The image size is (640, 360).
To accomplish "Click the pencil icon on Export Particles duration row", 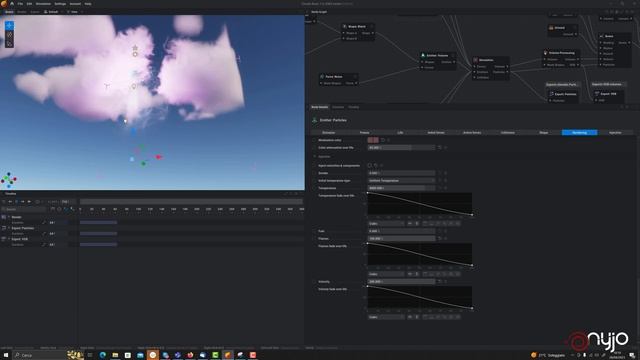I will 44,233.
